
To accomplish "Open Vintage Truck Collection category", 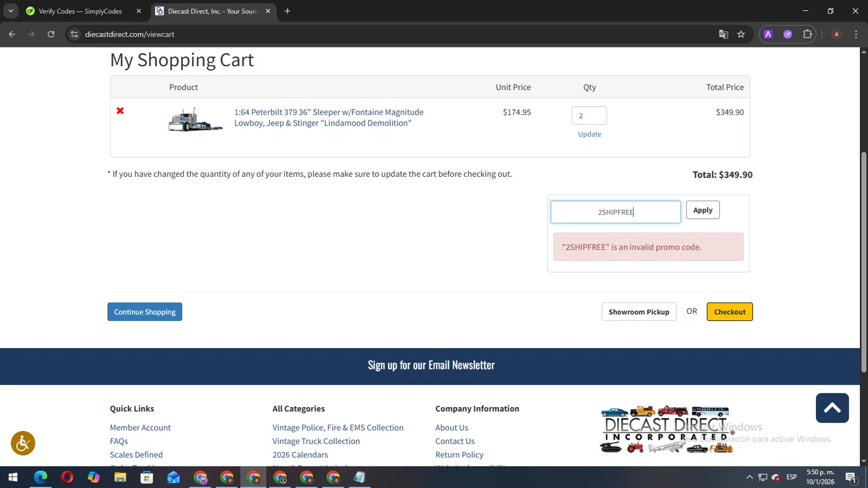I will (317, 441).
